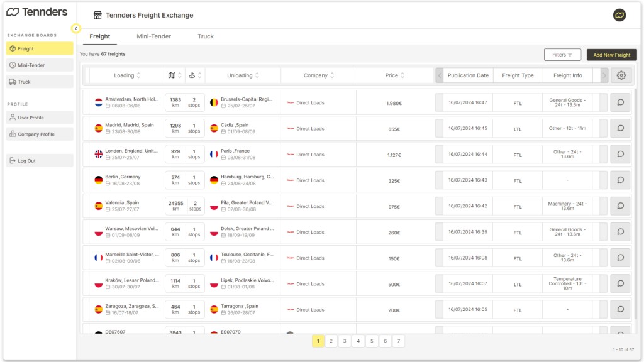Select the Amsterdam, North Holland loading cell

pos(126,102)
